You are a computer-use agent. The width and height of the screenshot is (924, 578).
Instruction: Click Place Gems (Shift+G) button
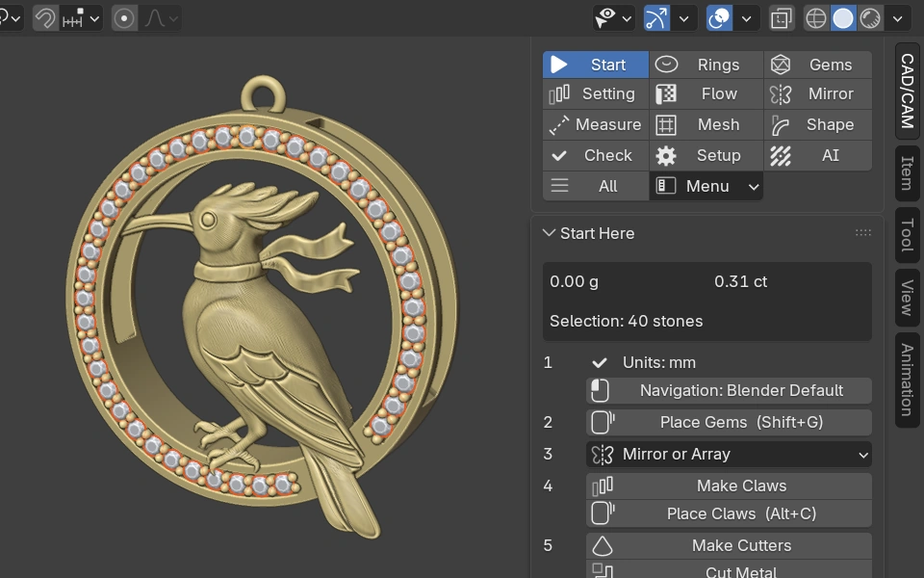click(x=729, y=422)
